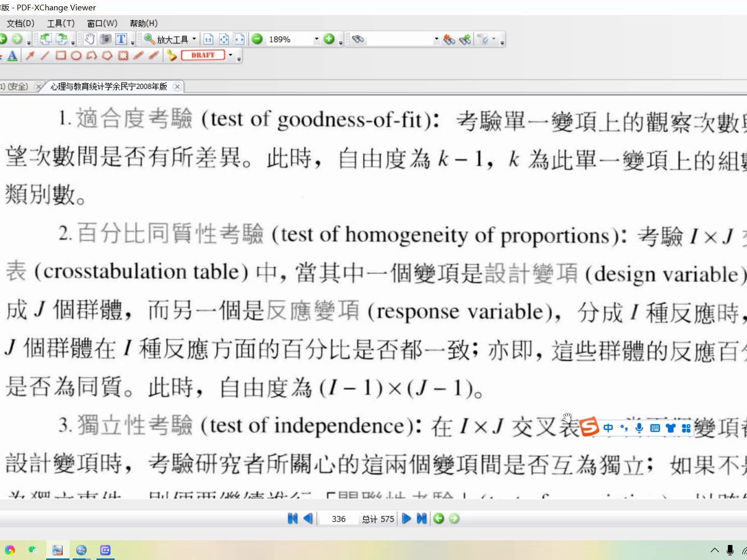Screen dimensions: 747x560
Task: Open the 放大工具 tool dropdown arrow
Action: tap(195, 39)
